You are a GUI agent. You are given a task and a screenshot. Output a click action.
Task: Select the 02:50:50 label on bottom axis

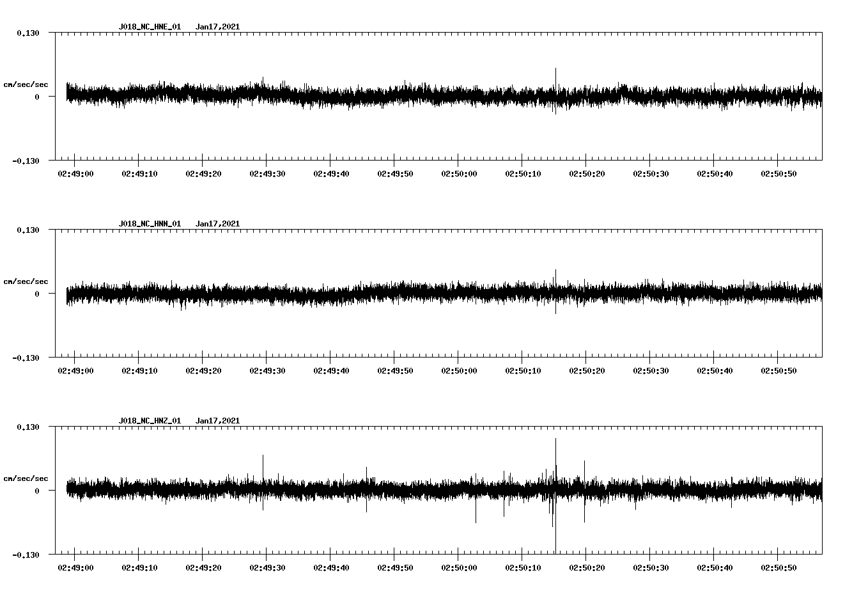point(779,566)
